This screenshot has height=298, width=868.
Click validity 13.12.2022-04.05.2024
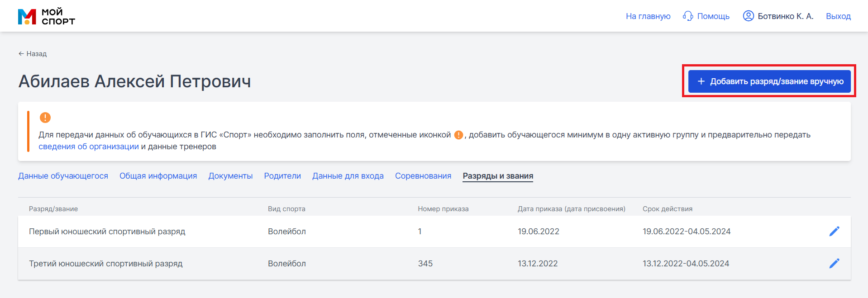[x=686, y=264]
